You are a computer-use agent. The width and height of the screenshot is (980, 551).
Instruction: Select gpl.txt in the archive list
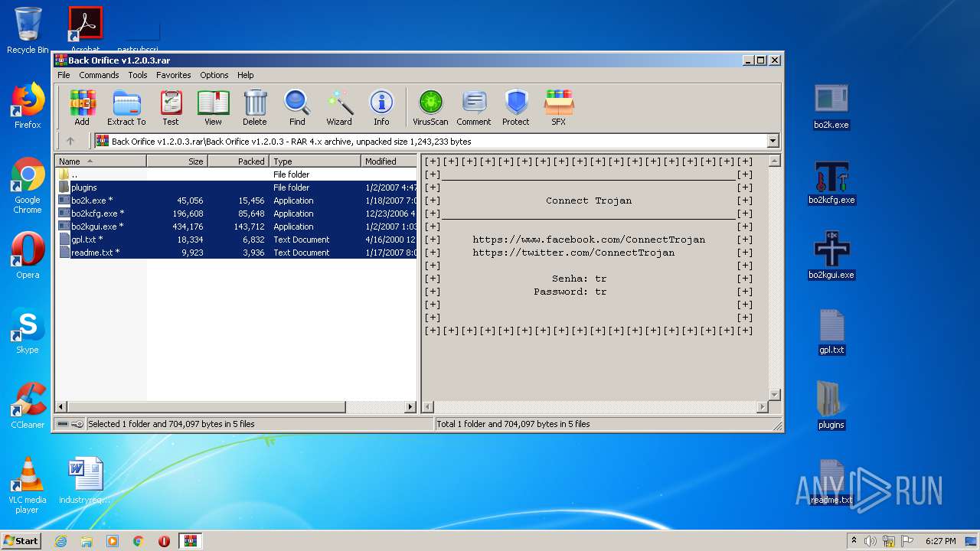tap(236, 240)
